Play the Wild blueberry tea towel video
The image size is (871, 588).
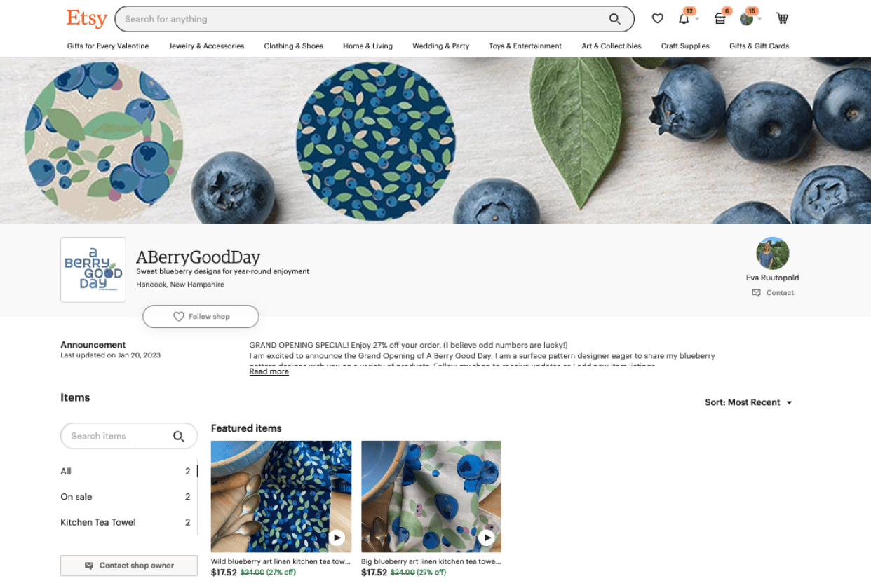tap(337, 538)
